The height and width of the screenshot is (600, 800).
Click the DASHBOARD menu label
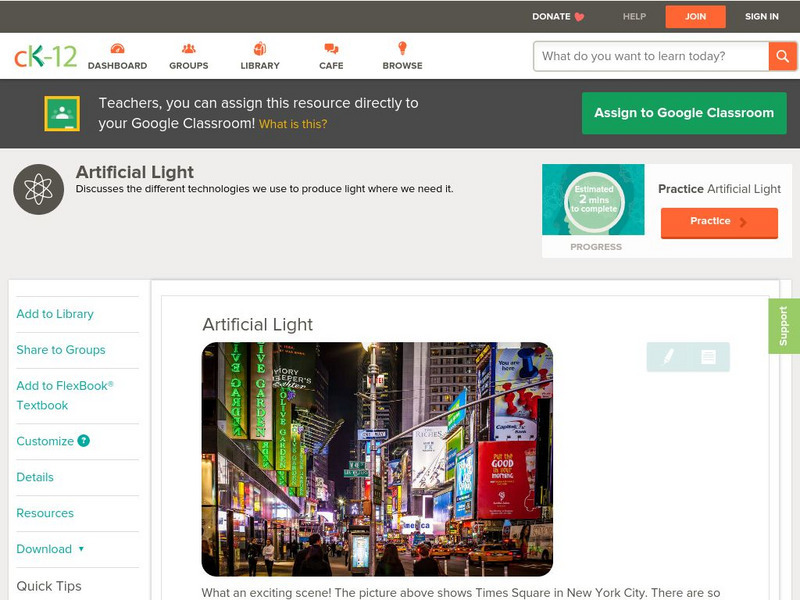pyautogui.click(x=117, y=66)
